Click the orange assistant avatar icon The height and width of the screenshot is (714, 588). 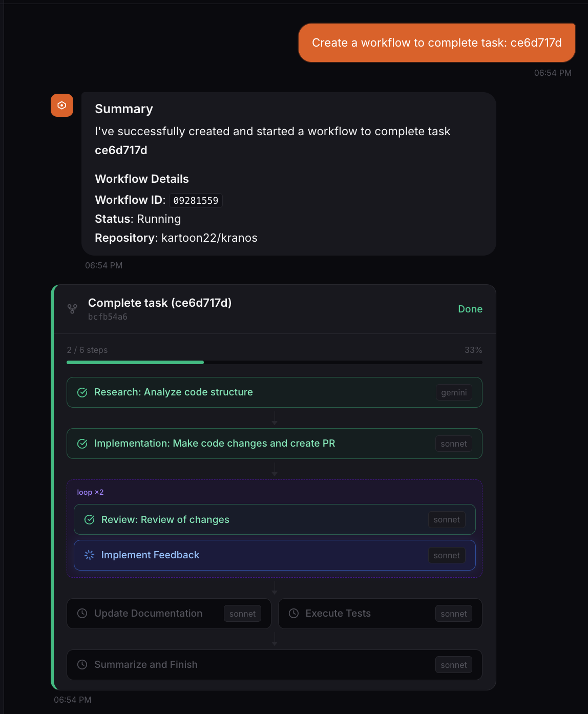coord(61,105)
